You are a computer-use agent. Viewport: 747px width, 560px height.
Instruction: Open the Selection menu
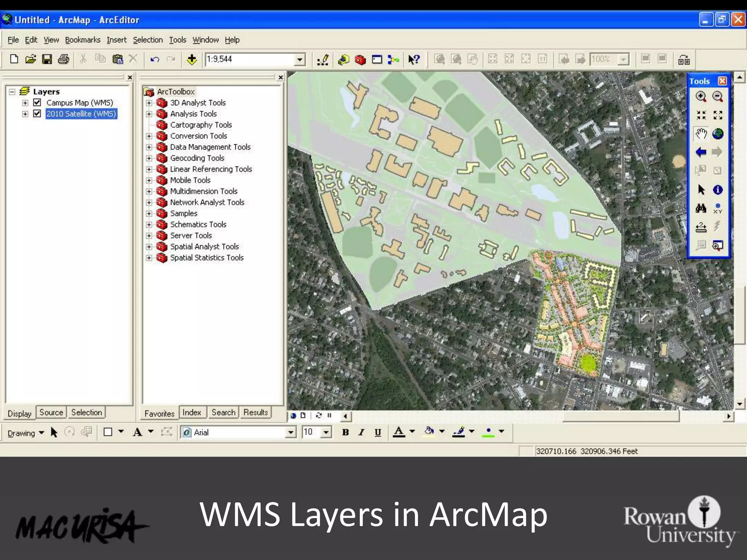[148, 40]
